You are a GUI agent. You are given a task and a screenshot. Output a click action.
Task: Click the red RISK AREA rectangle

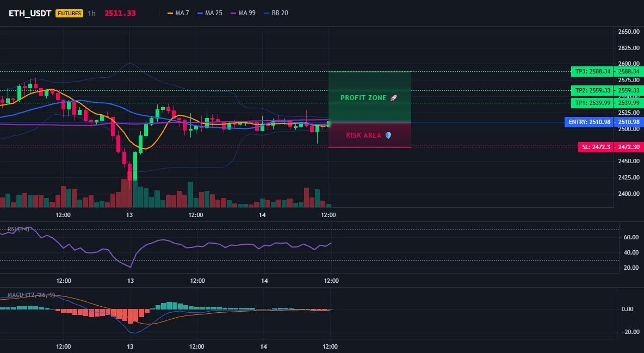point(370,135)
